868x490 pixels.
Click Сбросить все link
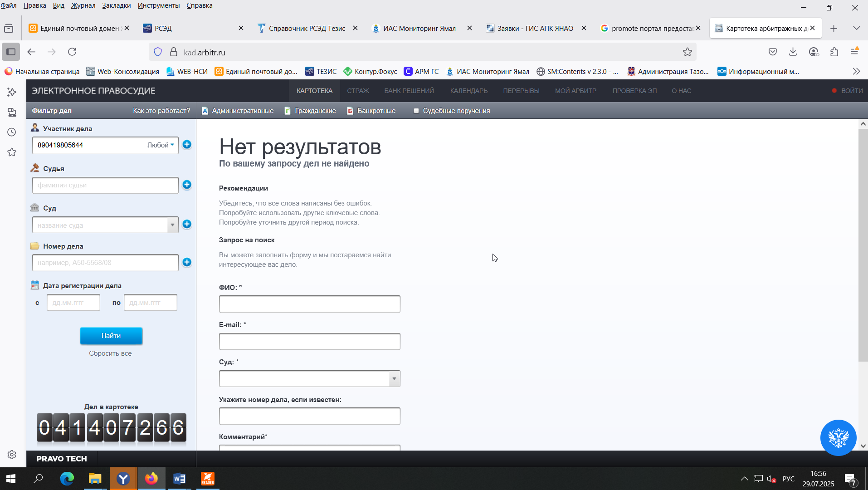point(110,353)
